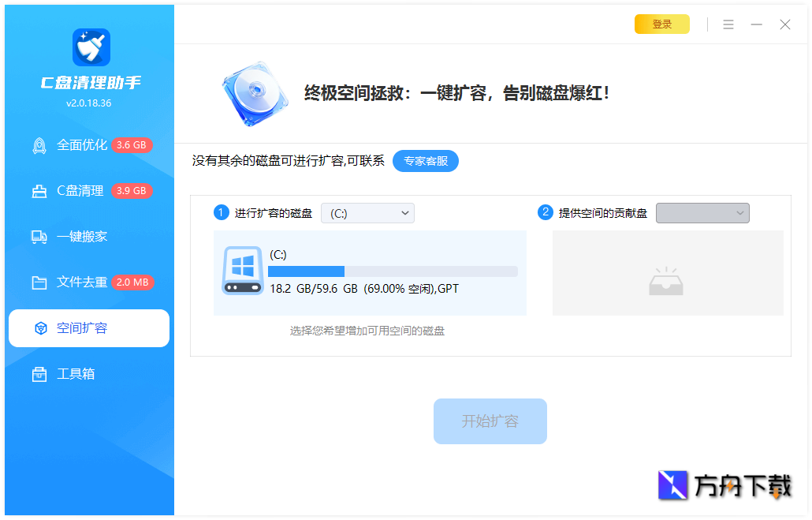This screenshot has height=520, width=812.
Task: Open the hamburger menu at top-right
Action: tap(728, 24)
